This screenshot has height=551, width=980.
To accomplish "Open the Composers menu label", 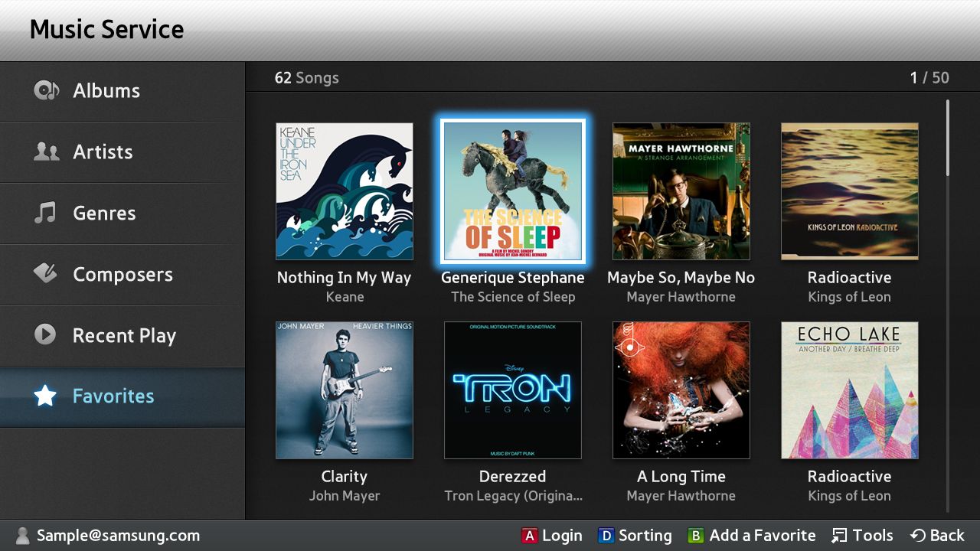I will tap(122, 275).
